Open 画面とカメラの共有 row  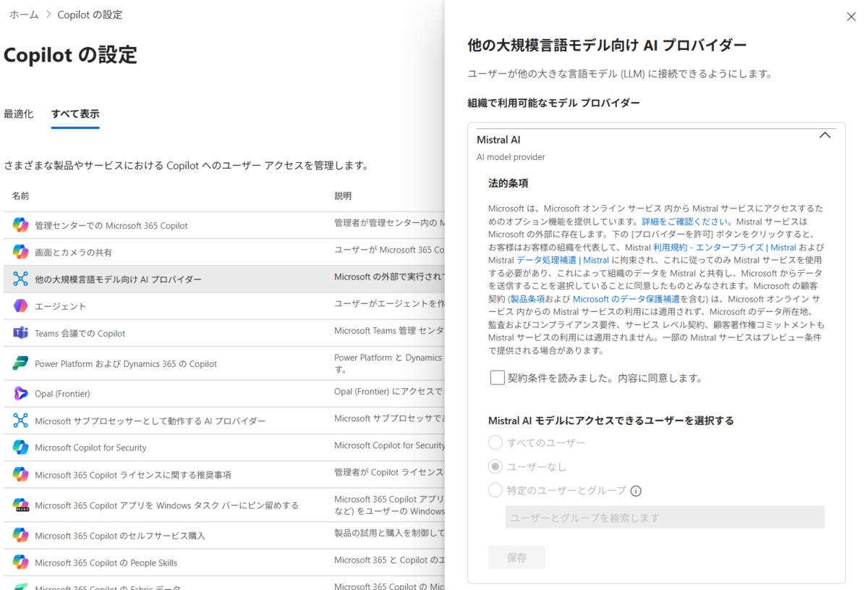pyautogui.click(x=223, y=252)
